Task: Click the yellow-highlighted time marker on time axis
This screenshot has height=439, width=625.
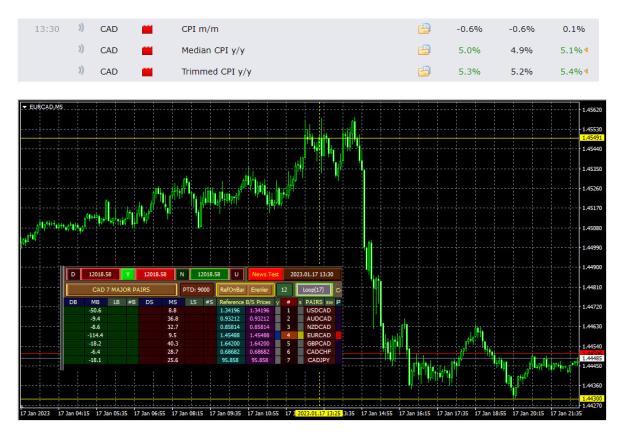Action: tap(319, 413)
